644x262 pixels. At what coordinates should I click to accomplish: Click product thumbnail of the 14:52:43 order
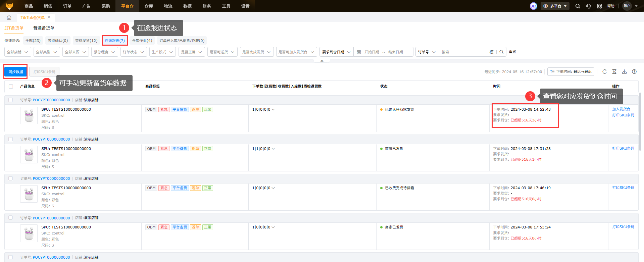(29, 115)
